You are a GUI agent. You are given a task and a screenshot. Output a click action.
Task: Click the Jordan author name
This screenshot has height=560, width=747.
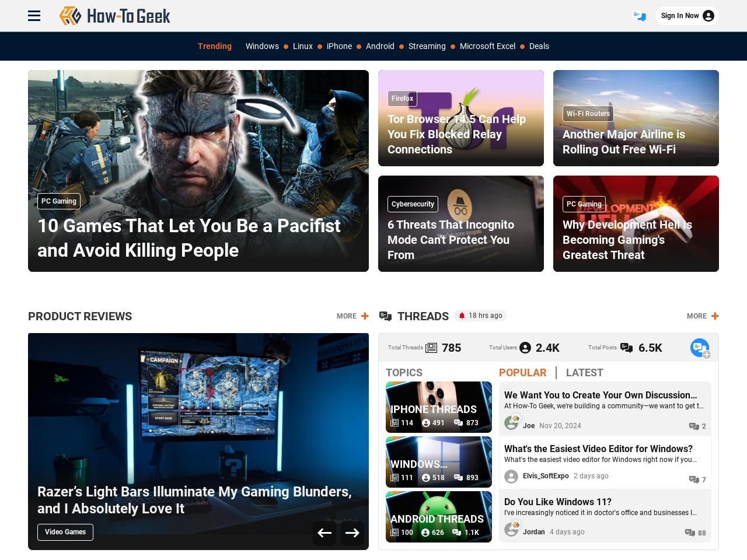tap(534, 532)
